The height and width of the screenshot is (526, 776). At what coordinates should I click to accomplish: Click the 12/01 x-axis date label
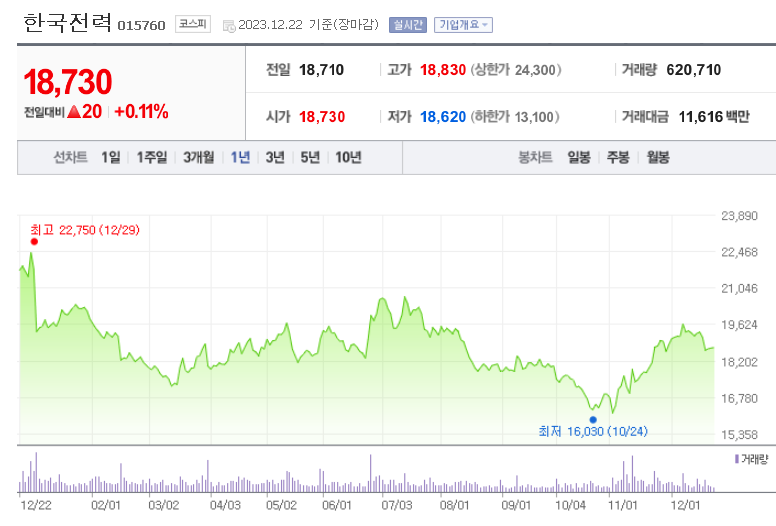pos(685,505)
